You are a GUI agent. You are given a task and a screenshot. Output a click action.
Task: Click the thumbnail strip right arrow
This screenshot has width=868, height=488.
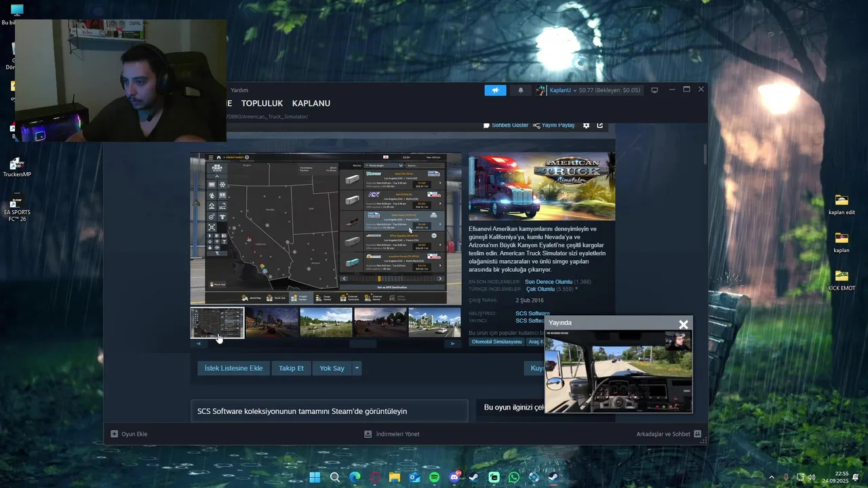[453, 344]
